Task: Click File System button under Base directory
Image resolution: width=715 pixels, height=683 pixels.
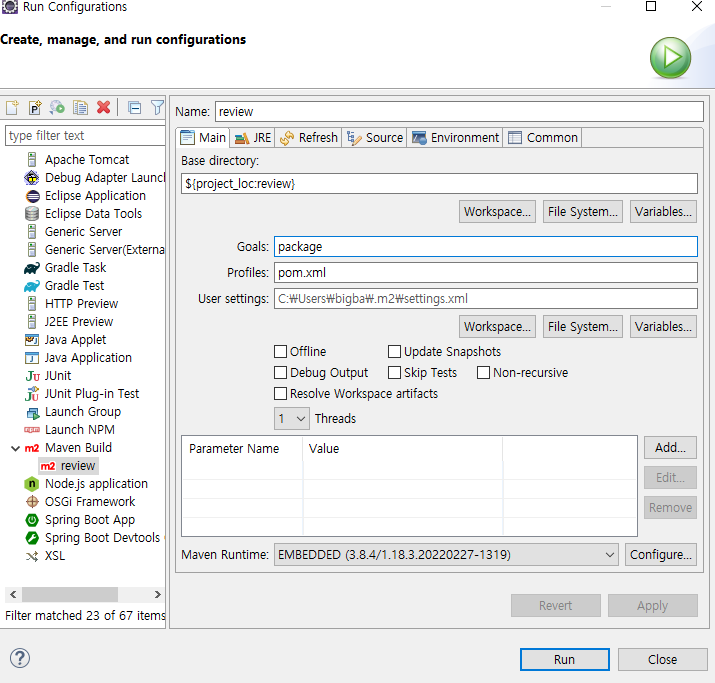Action: click(582, 212)
